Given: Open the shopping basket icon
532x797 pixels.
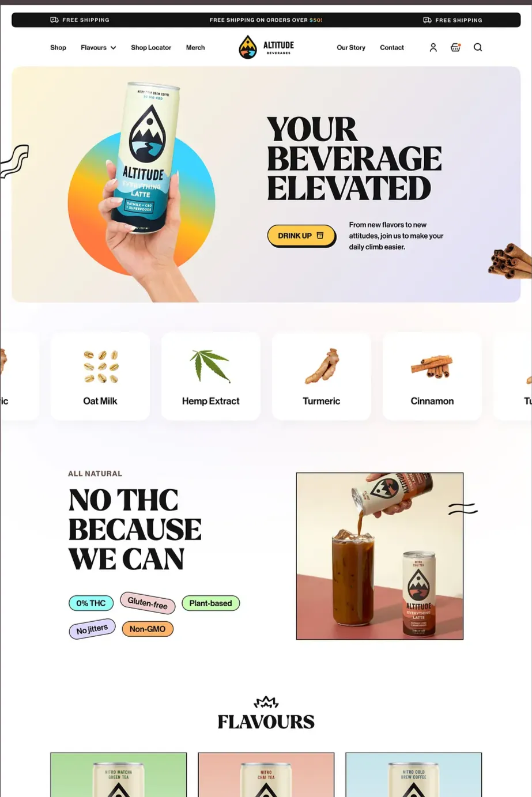Looking at the screenshot, I should (x=455, y=47).
